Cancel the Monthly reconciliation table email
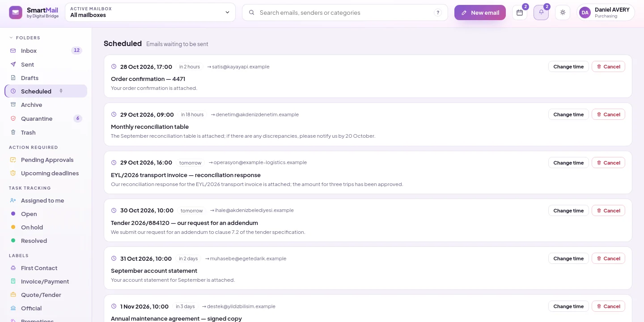 [608, 114]
